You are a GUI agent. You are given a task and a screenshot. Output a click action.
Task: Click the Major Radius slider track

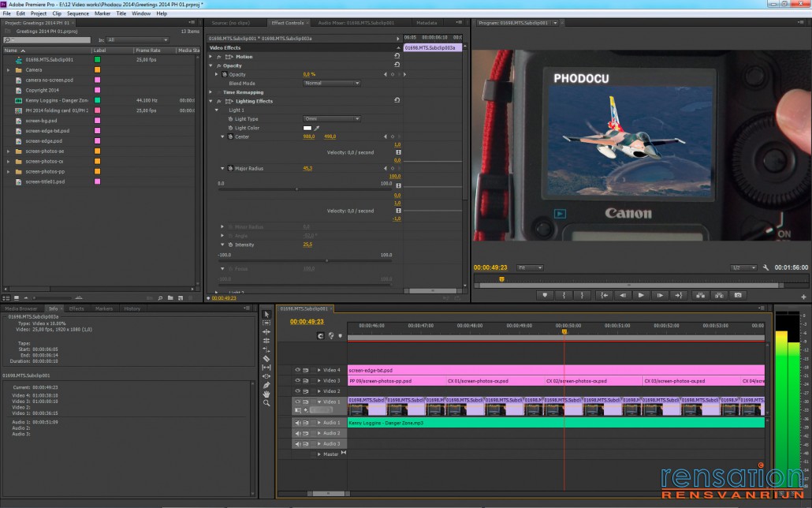pos(306,189)
